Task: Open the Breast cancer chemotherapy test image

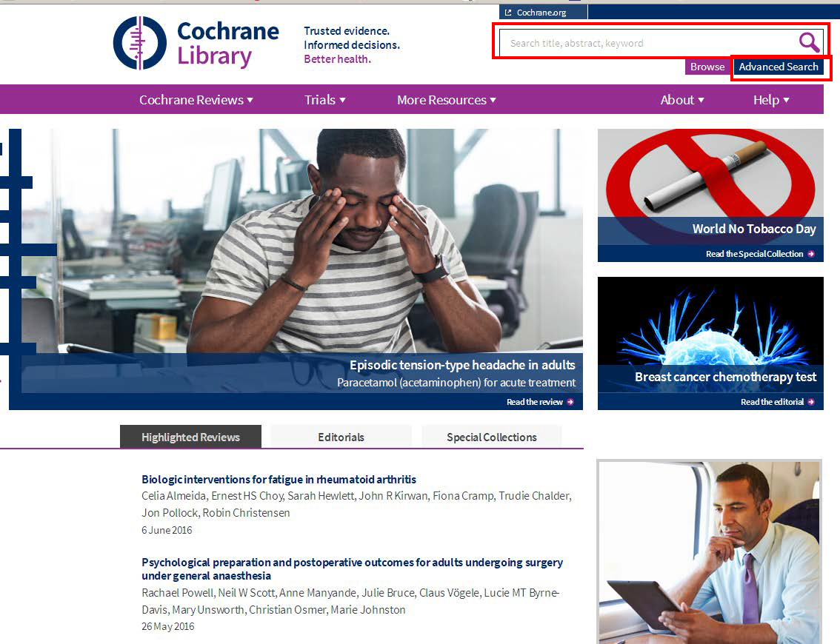Action: tap(710, 343)
